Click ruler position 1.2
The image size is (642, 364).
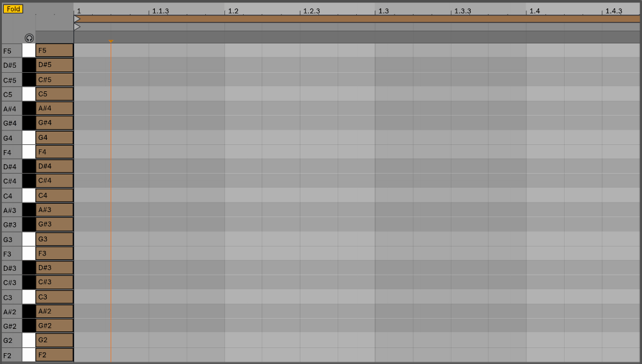pos(233,11)
